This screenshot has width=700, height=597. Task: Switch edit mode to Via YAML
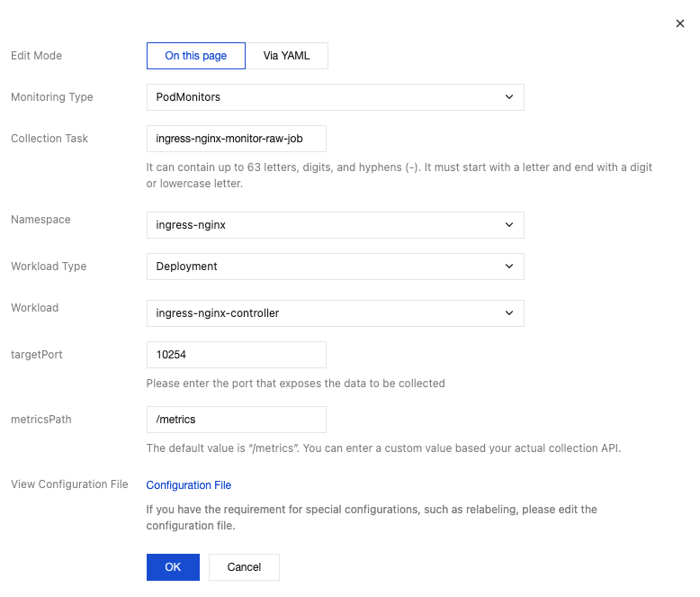coord(287,56)
